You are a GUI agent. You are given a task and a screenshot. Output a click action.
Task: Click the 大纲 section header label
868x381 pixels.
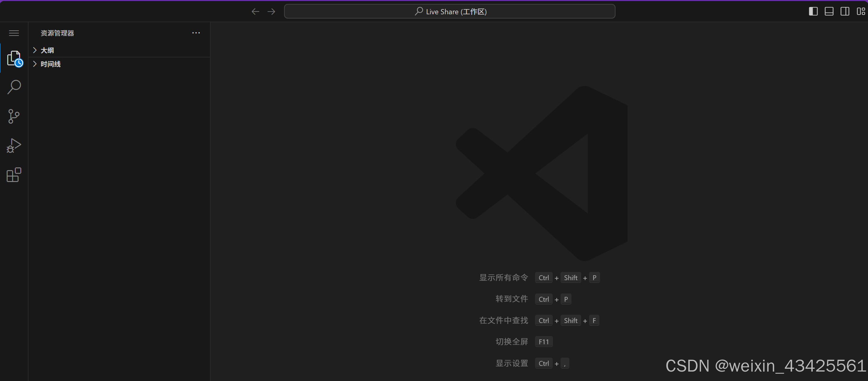pos(47,50)
